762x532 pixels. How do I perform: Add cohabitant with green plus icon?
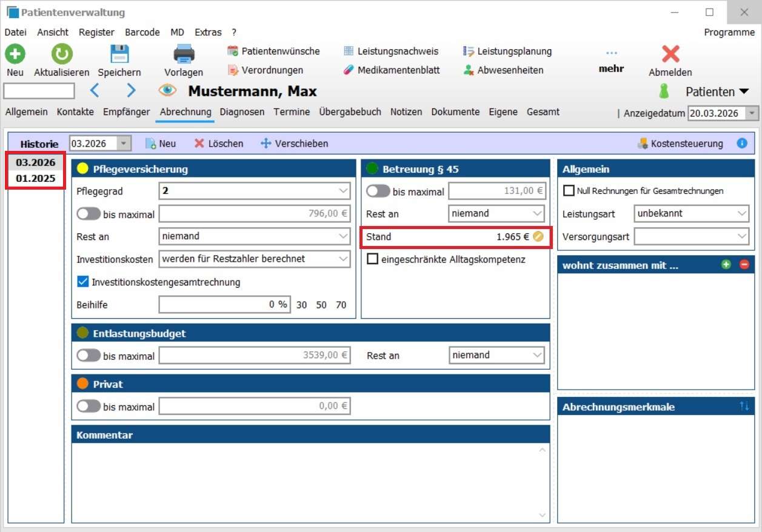click(x=726, y=265)
